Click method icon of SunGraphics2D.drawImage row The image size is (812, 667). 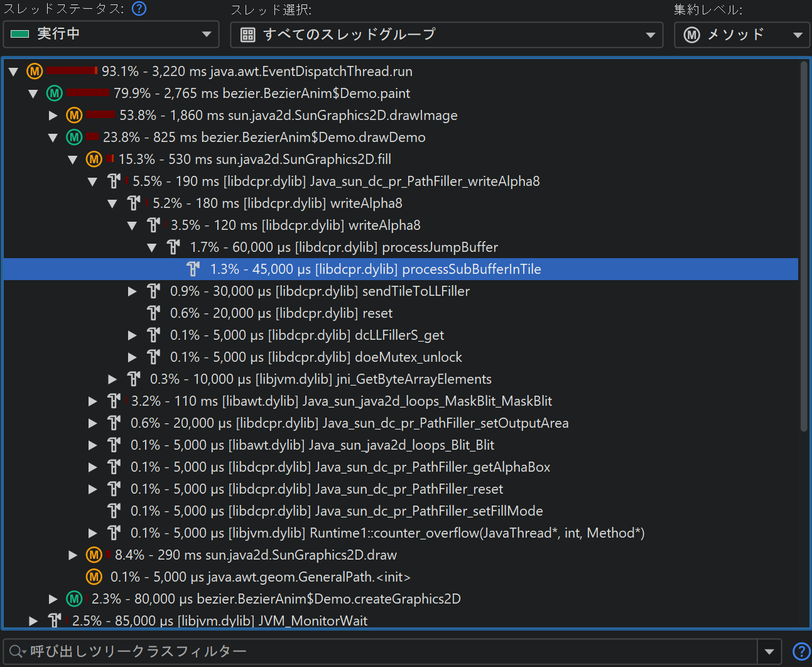click(75, 116)
